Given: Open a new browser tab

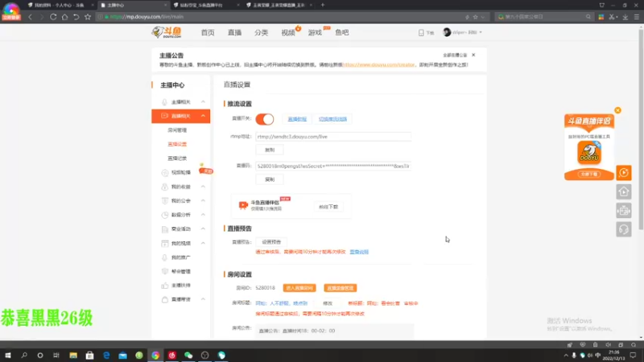Looking at the screenshot, I should pos(323,5).
